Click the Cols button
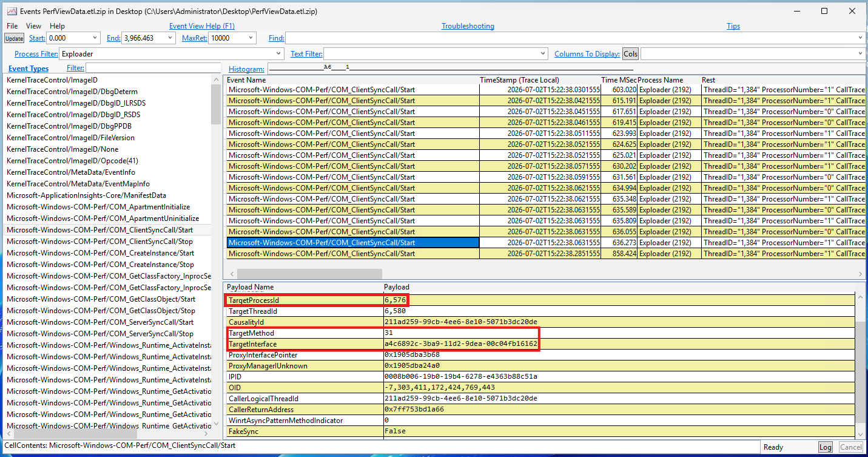Image resolution: width=868 pixels, height=457 pixels. pos(630,54)
